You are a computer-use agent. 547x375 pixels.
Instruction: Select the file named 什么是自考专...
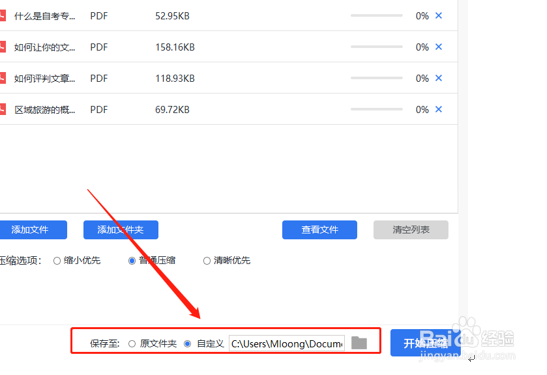44,16
